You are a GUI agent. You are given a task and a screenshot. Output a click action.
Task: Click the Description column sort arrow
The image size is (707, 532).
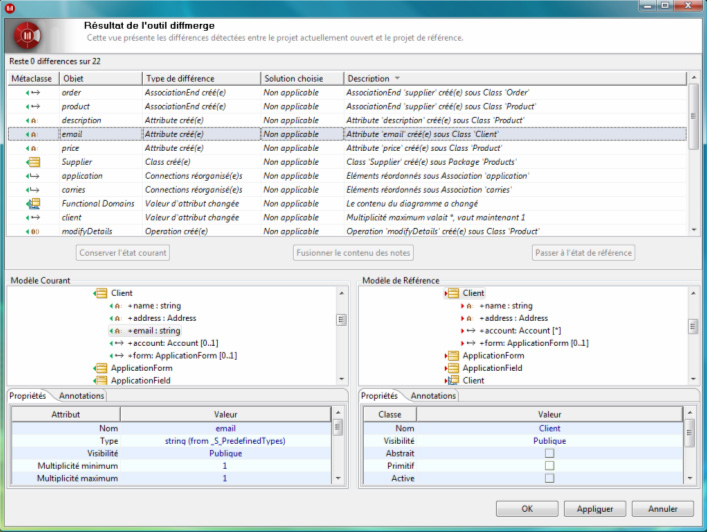coord(397,78)
